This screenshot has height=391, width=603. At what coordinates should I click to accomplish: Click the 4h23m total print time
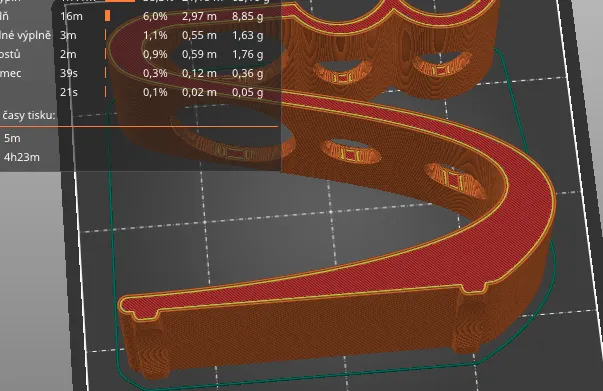22,157
